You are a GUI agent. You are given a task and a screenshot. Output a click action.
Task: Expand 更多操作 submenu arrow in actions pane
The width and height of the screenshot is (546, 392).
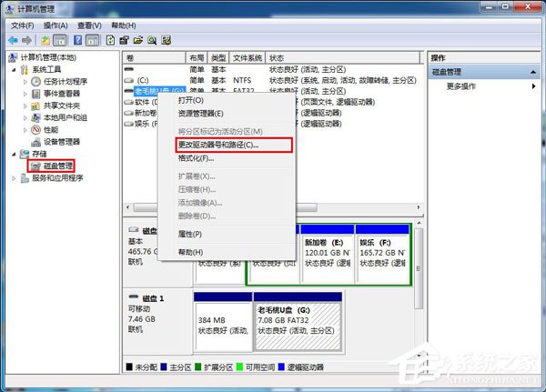click(534, 86)
